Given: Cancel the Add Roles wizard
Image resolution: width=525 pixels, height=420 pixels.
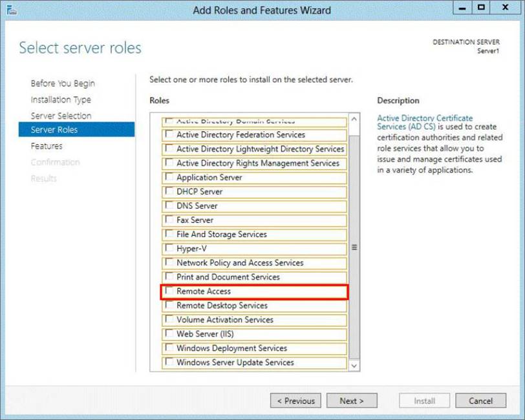Looking at the screenshot, I should click(480, 401).
